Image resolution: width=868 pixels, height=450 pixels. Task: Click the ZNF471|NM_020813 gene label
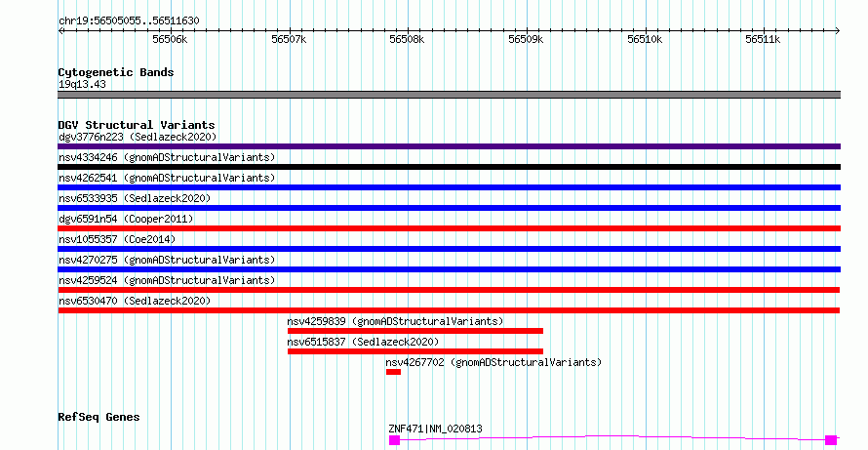(x=435, y=429)
